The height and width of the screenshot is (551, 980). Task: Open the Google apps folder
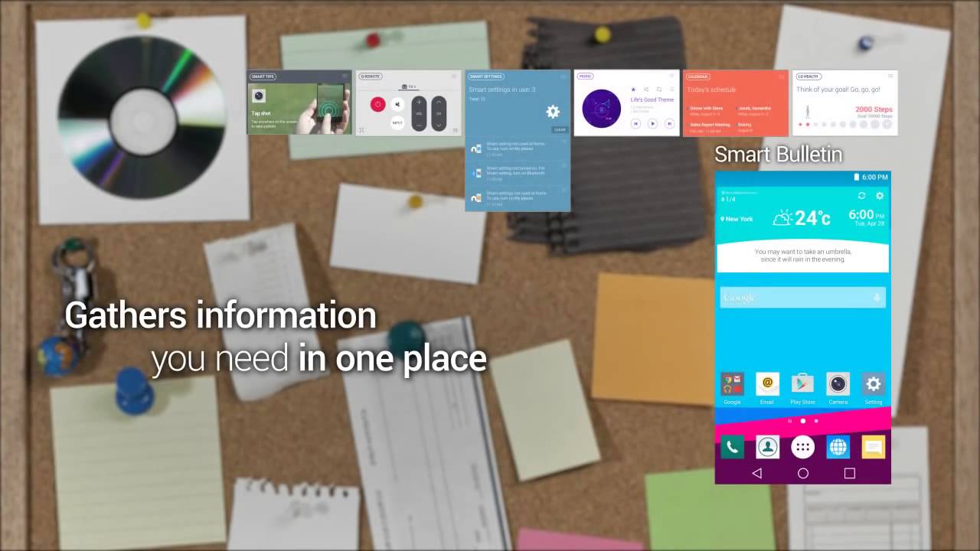[x=732, y=384]
